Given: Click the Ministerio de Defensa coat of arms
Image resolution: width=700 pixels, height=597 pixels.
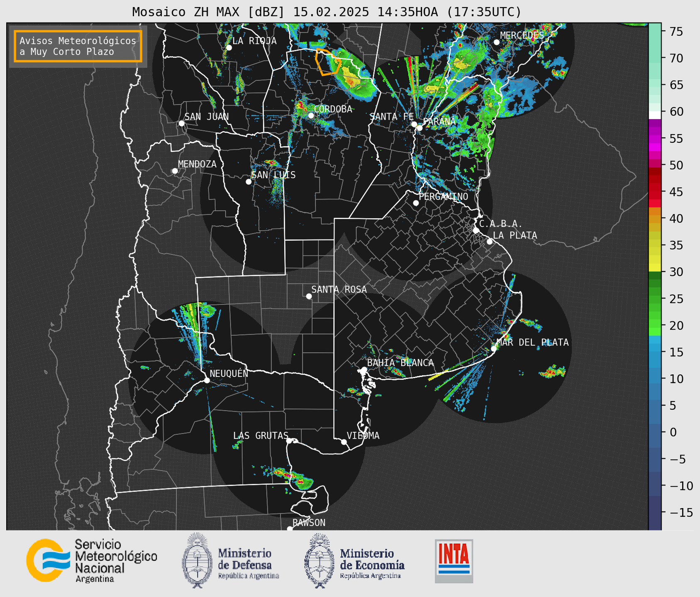Looking at the screenshot, I should [197, 560].
